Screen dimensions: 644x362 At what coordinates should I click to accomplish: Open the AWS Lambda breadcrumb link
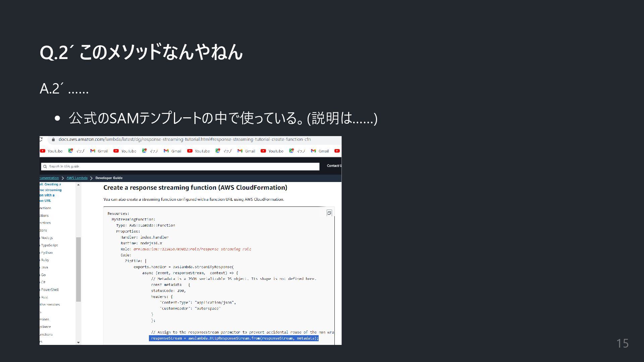coord(77,178)
